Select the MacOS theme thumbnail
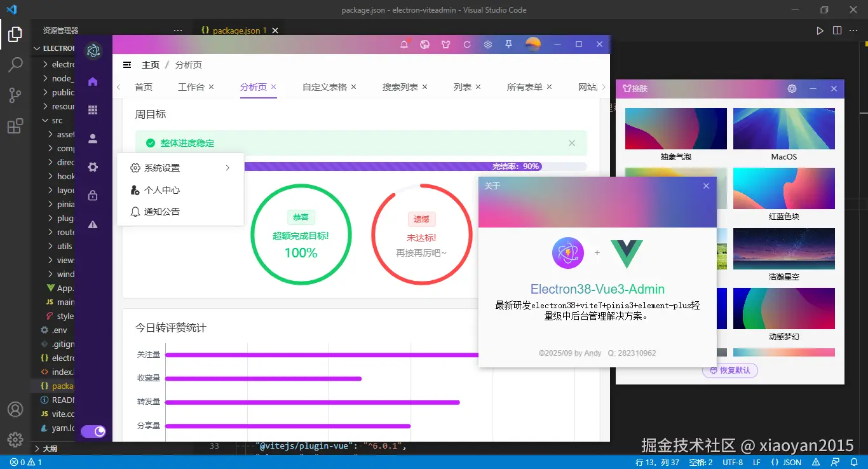Viewport: 868px width, 469px height. [783, 128]
